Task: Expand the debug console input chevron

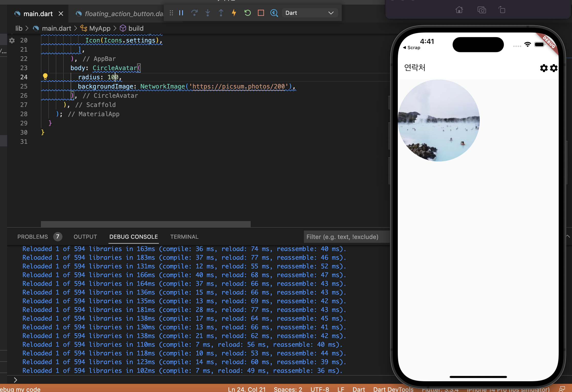Action: (15, 380)
